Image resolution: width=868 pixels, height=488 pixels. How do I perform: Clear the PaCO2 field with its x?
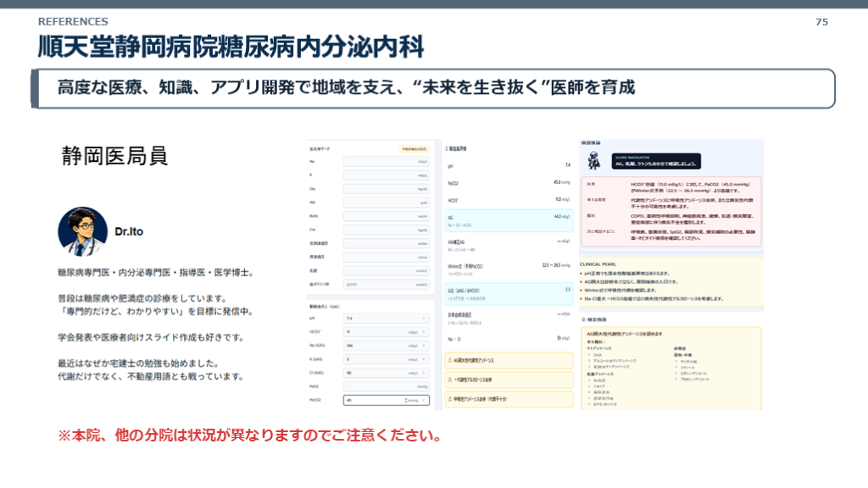pos(424,400)
